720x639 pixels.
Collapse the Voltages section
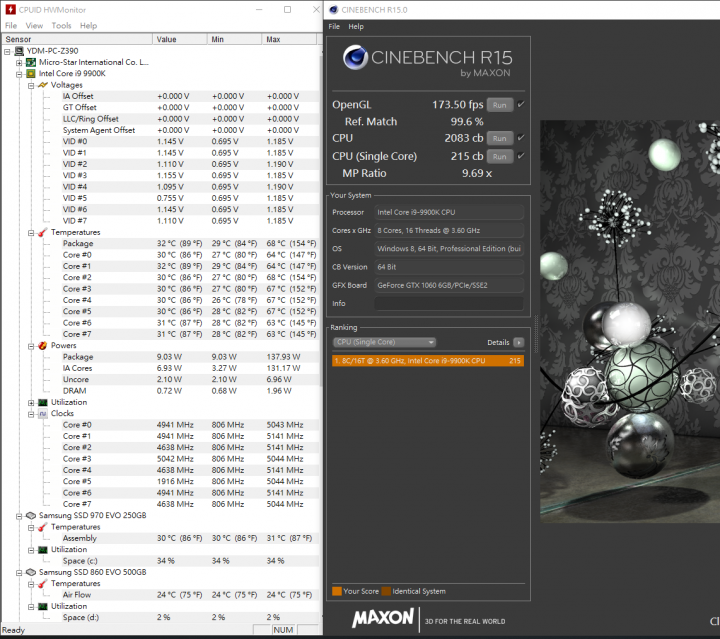tap(31, 85)
